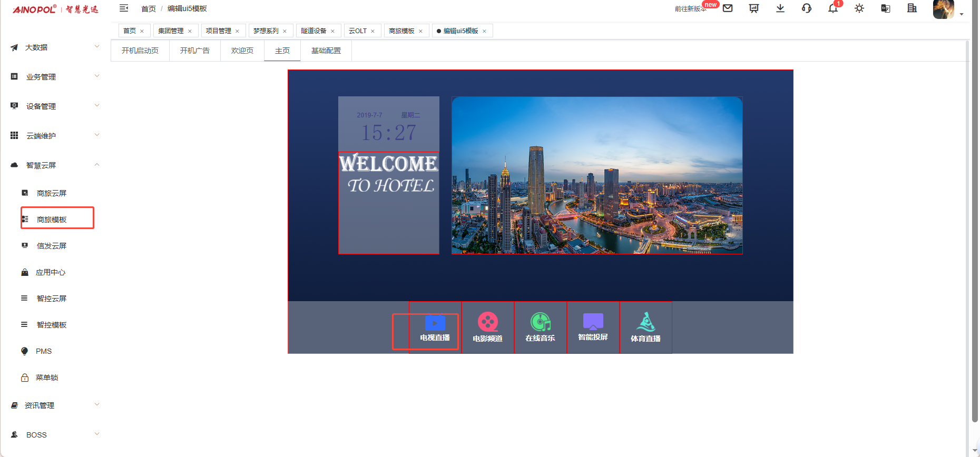
Task: Switch to the 基础配置 tab
Action: pyautogui.click(x=326, y=51)
